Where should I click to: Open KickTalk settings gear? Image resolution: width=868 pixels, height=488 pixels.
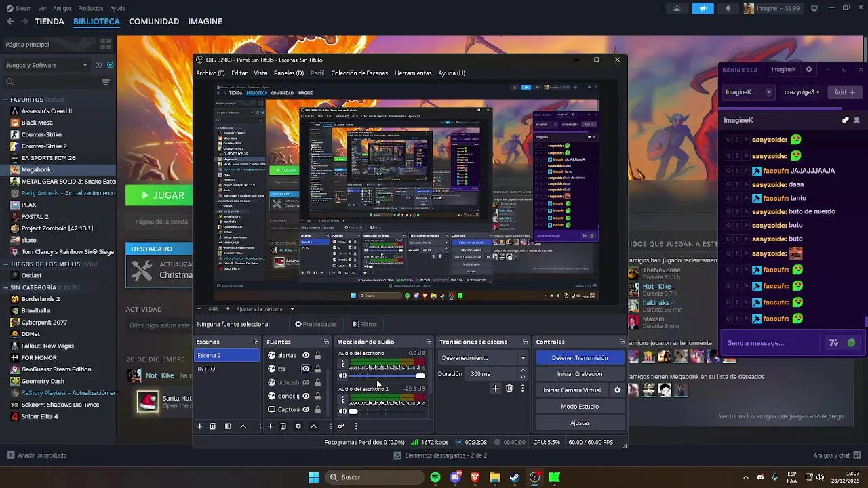(x=808, y=69)
